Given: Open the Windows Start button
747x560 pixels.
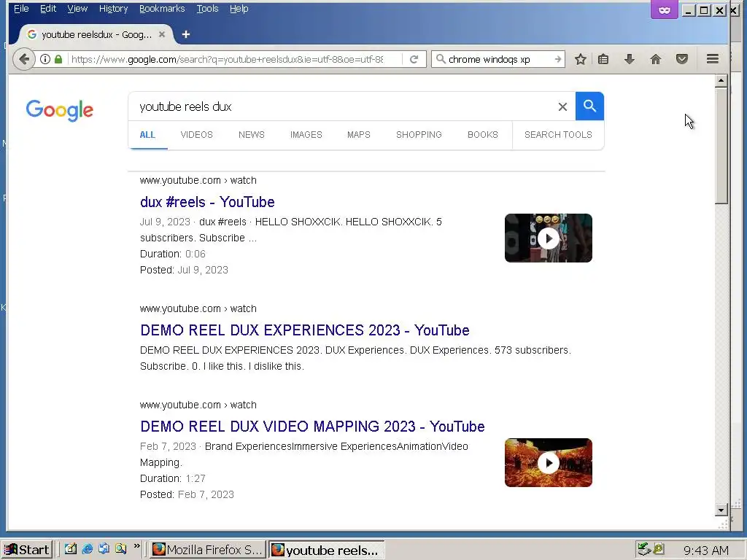Looking at the screenshot, I should [27, 550].
